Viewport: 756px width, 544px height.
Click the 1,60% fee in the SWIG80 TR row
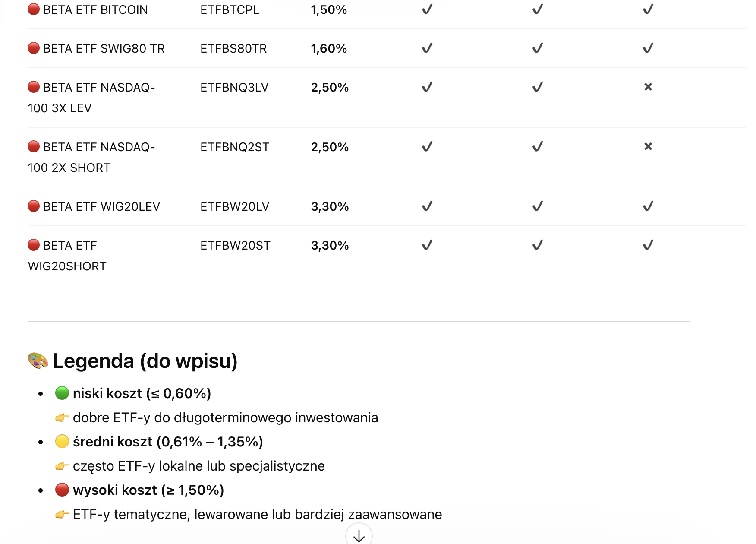(329, 49)
